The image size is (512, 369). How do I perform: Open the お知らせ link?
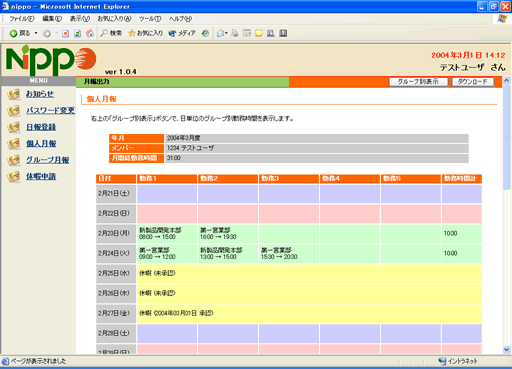coord(40,94)
